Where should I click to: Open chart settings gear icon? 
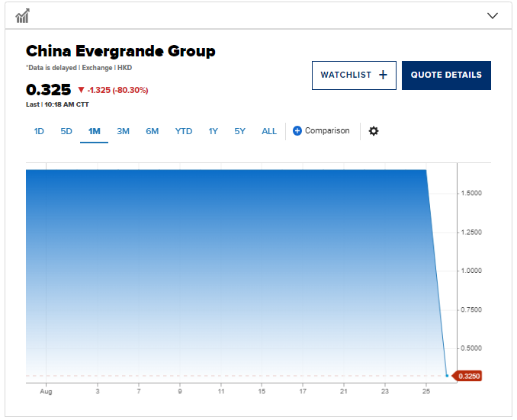pyautogui.click(x=374, y=131)
